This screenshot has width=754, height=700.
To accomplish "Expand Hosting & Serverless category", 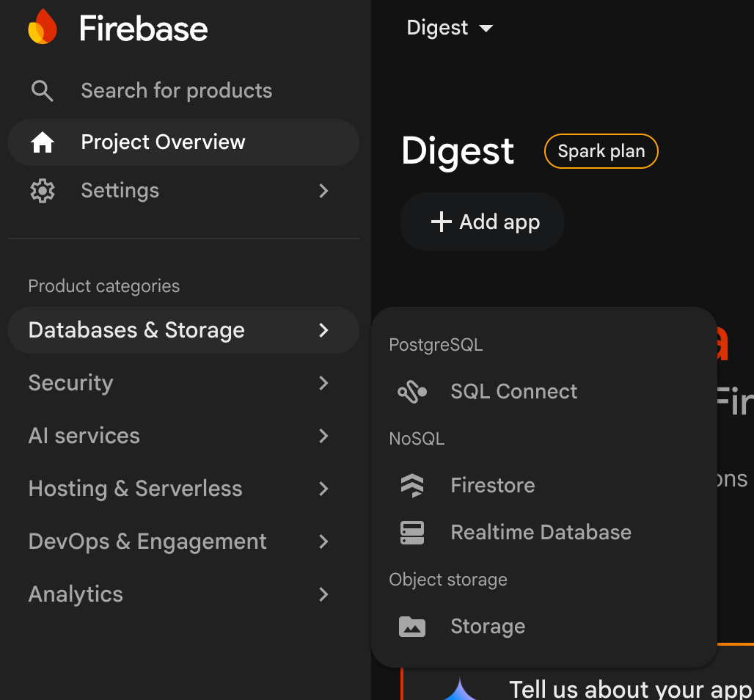I will click(183, 489).
